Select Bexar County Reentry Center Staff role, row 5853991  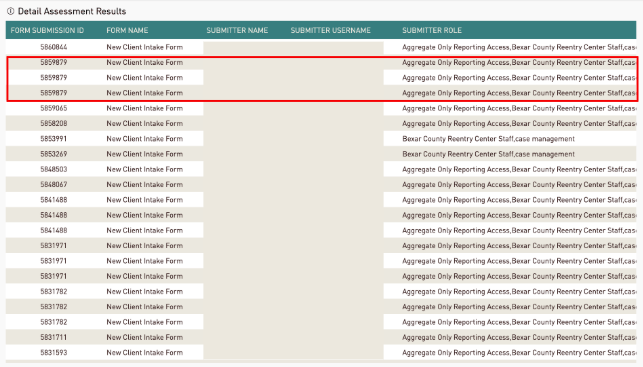(488, 139)
